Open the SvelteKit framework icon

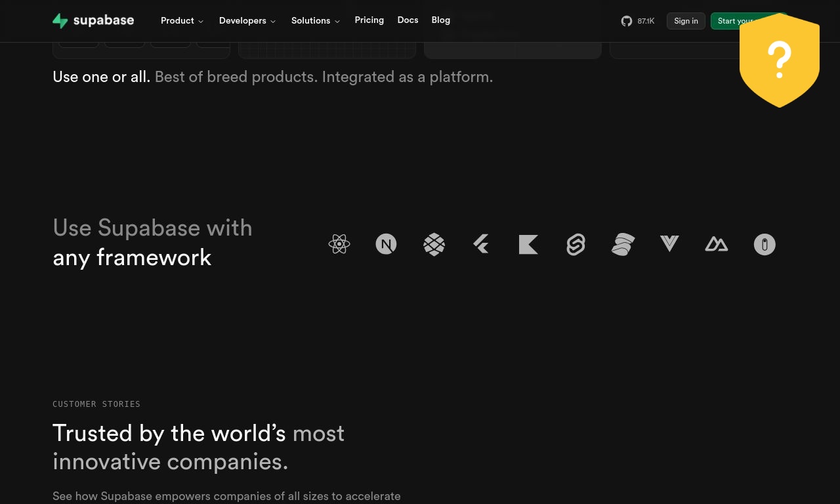pos(576,244)
